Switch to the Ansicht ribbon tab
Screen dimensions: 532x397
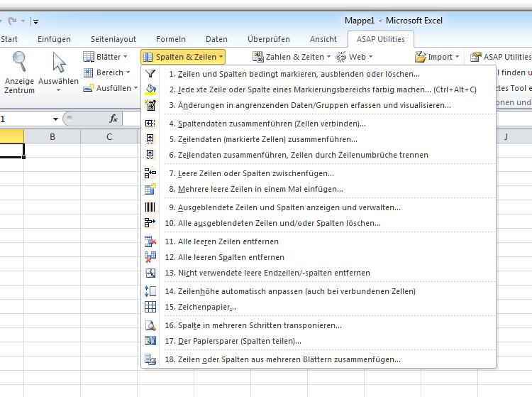point(323,39)
